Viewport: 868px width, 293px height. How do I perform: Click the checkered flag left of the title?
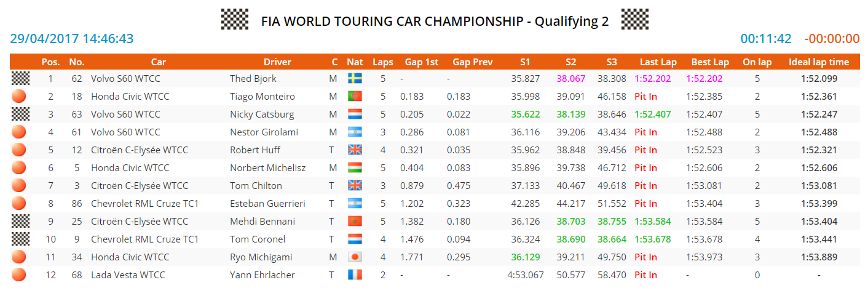click(235, 20)
